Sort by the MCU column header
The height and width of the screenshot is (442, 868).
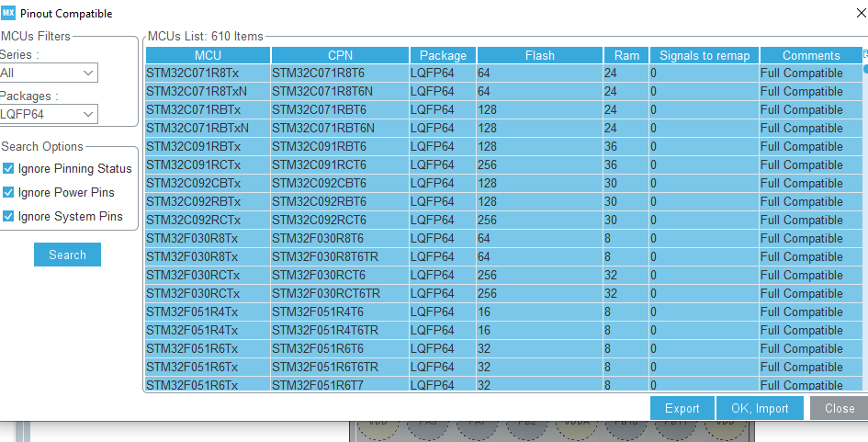[x=209, y=55]
